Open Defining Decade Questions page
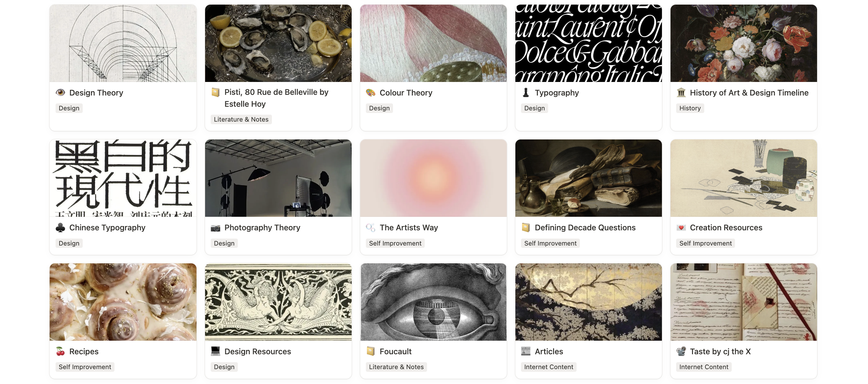Viewport: 868px width, 384px height. 585,227
